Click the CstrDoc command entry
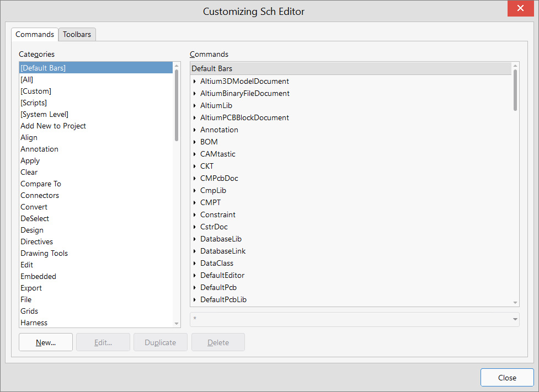Viewport: 539px width, 392px height. (x=214, y=227)
